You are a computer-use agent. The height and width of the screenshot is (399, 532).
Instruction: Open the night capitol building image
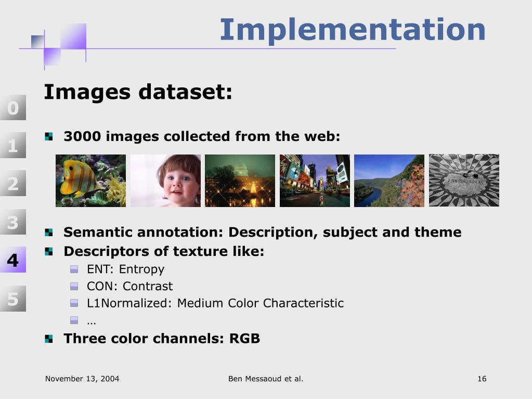tap(240, 181)
